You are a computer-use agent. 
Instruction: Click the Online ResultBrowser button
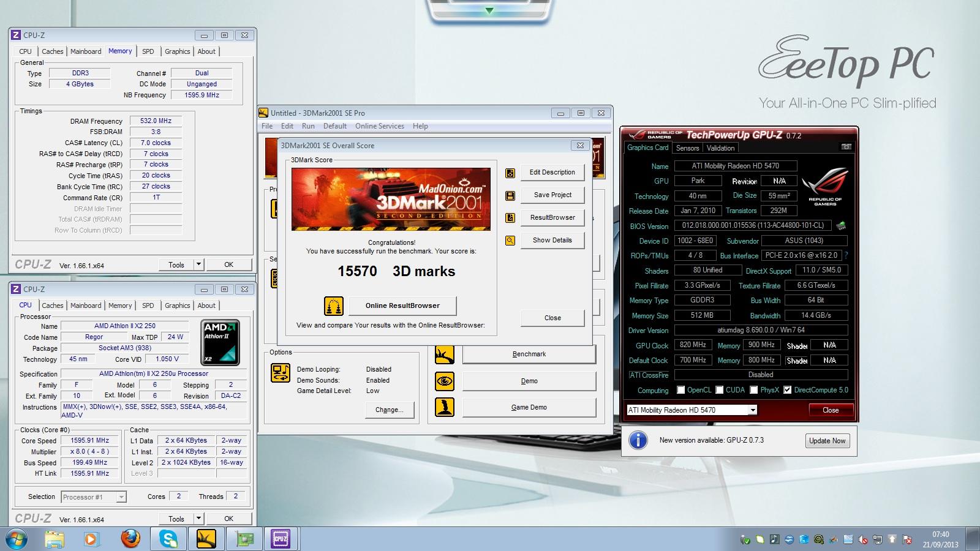[402, 305]
